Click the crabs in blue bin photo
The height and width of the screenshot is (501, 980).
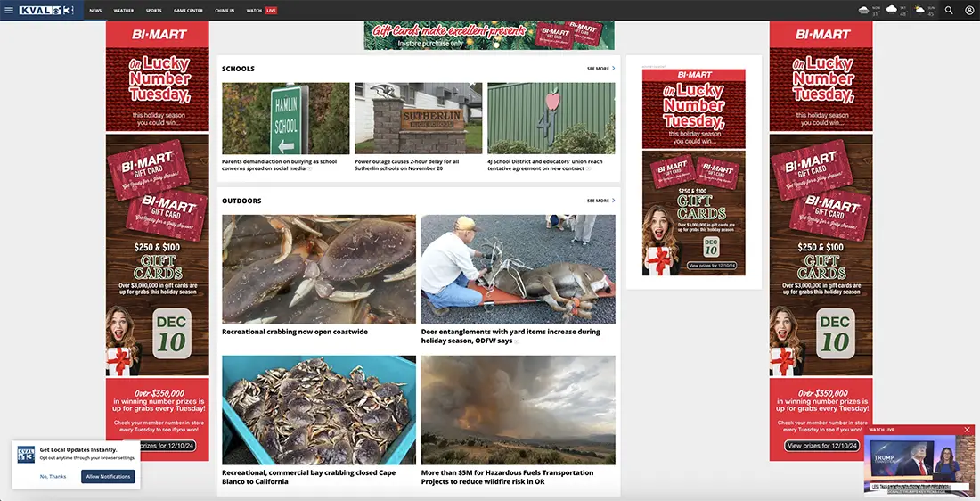click(319, 410)
